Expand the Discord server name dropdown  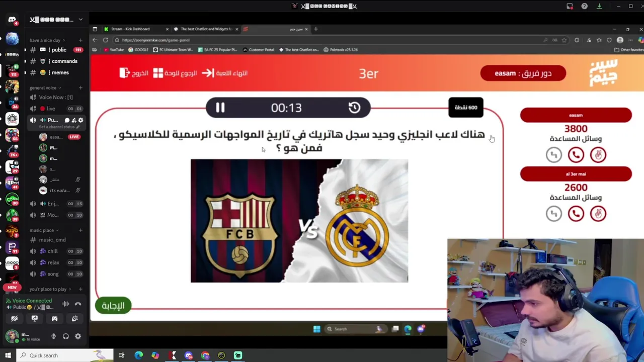pos(80,20)
